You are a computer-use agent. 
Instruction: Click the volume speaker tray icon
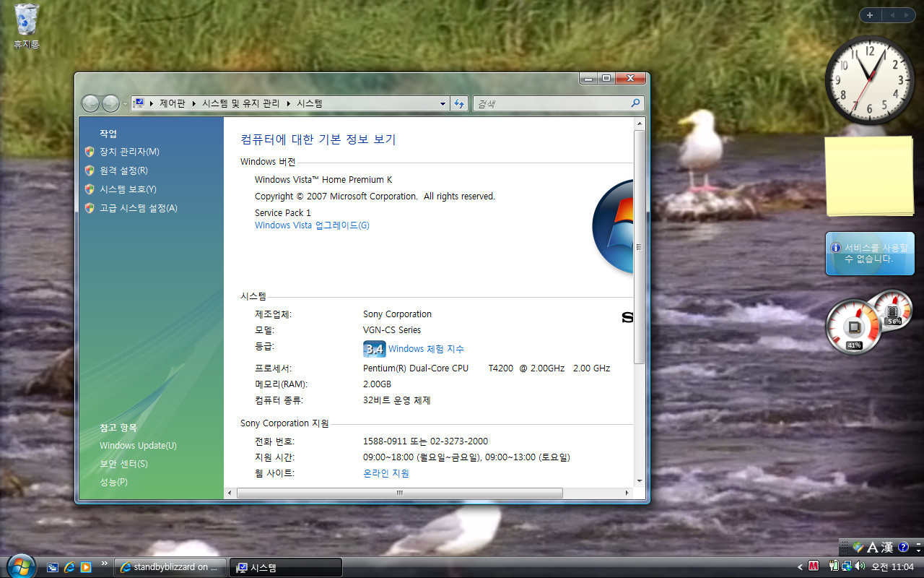tap(860, 566)
